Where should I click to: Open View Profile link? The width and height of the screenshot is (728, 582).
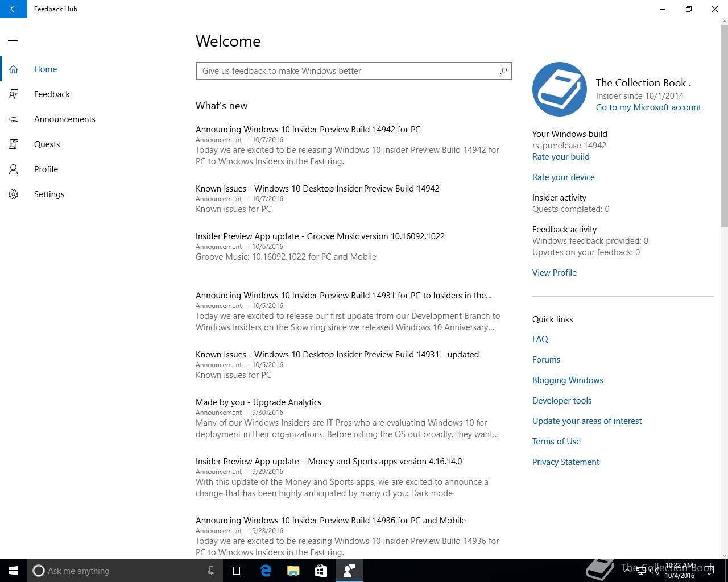[555, 273]
